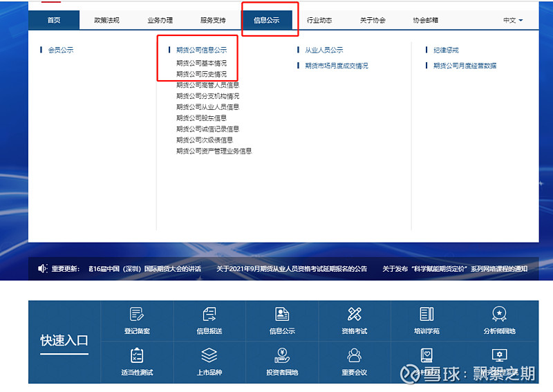This screenshot has width=553, height=392.
Task: Open the 期货公司信息公示 heading link
Action: tap(201, 50)
